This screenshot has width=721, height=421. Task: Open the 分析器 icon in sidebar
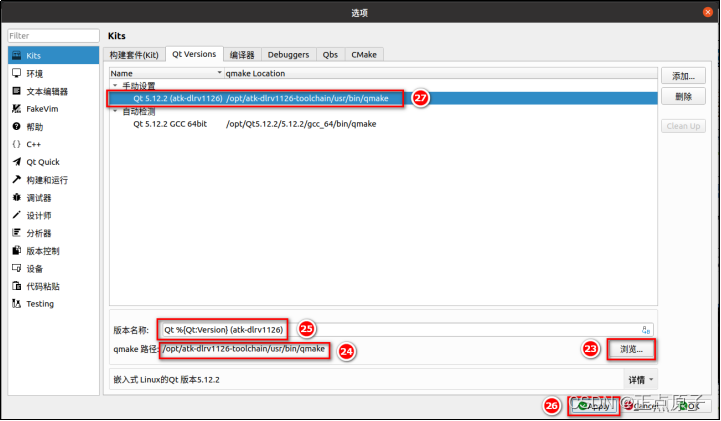(17, 233)
